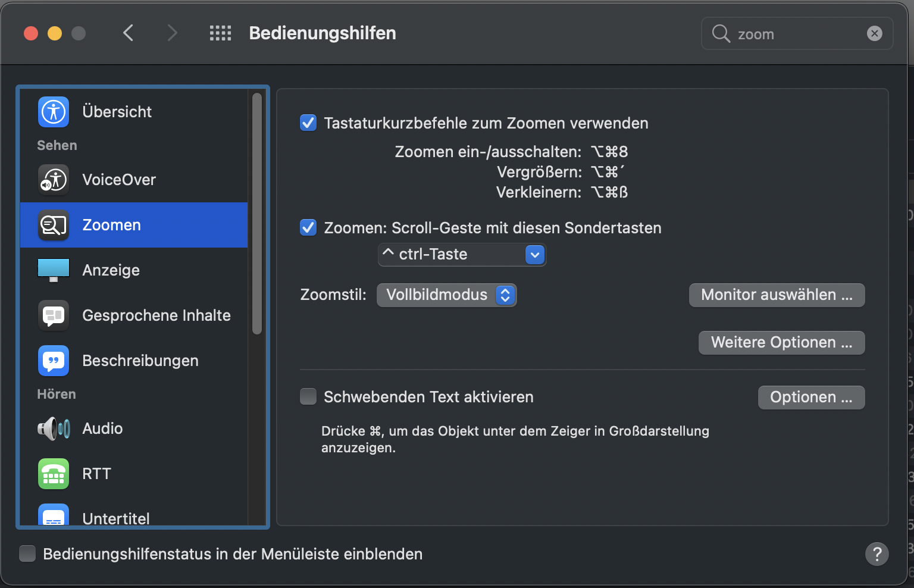Click the Übersicht accessibility icon
Image resolution: width=914 pixels, height=588 pixels.
coord(54,112)
